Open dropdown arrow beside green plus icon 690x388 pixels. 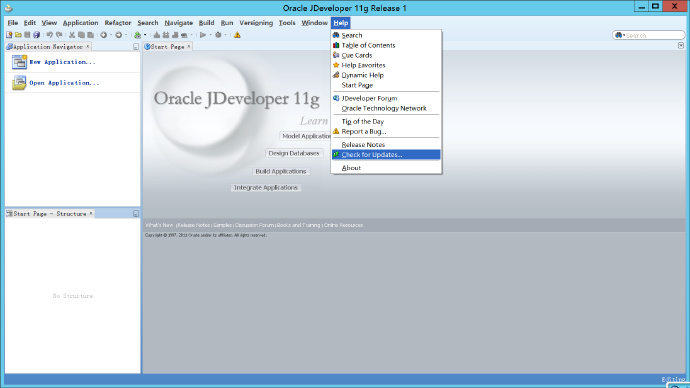145,35
